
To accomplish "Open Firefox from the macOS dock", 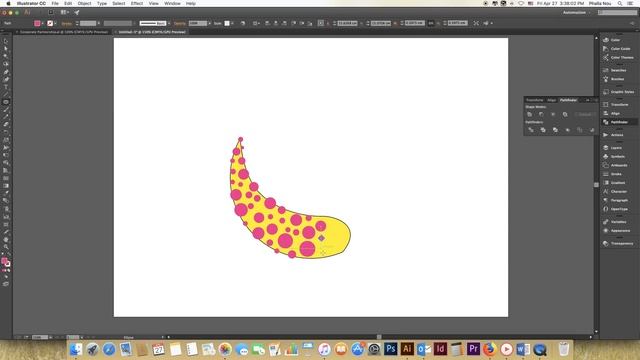I will (x=489, y=349).
